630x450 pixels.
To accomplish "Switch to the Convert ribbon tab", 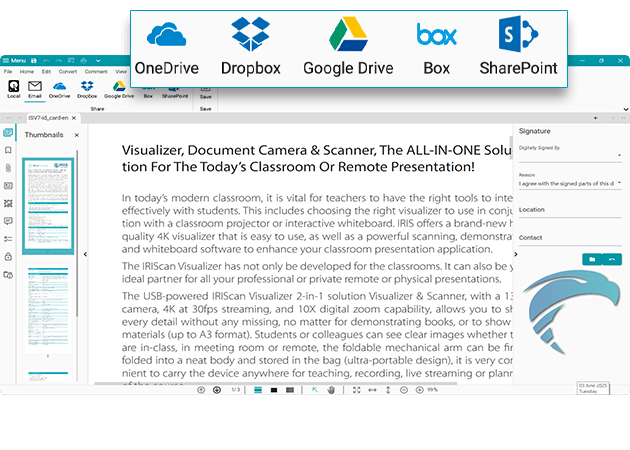I will [x=68, y=72].
